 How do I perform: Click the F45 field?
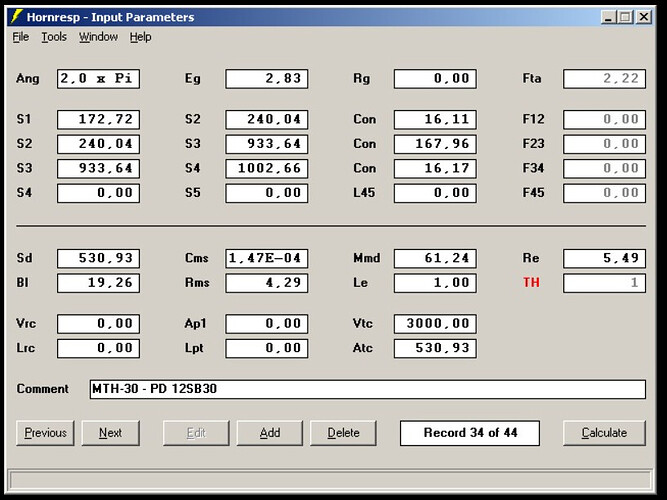604,193
